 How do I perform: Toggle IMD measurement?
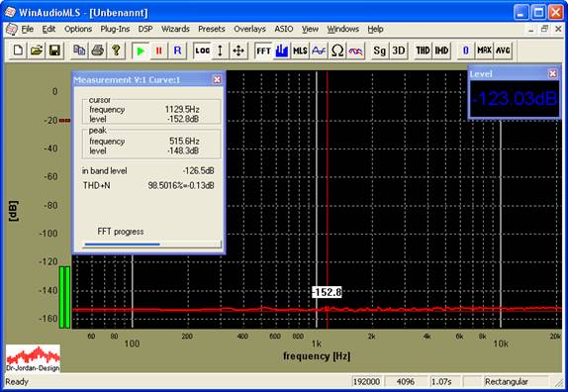(x=441, y=50)
